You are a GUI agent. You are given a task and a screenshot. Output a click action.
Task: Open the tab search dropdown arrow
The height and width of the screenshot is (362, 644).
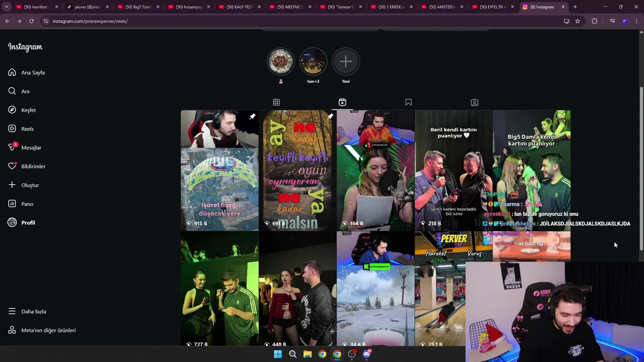(x=7, y=7)
